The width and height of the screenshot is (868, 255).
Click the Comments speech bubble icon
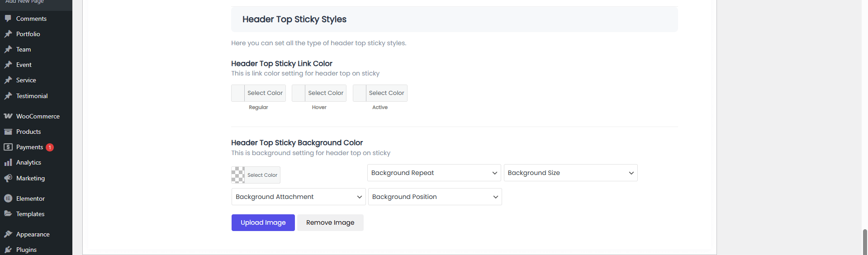8,19
